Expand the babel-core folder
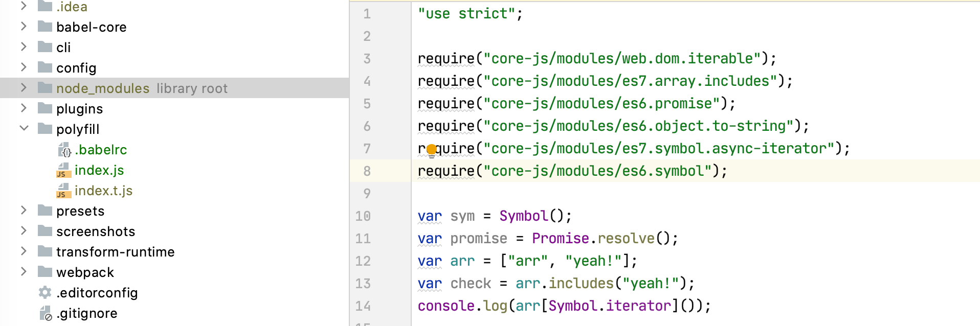Image resolution: width=980 pixels, height=326 pixels. pos(24,26)
